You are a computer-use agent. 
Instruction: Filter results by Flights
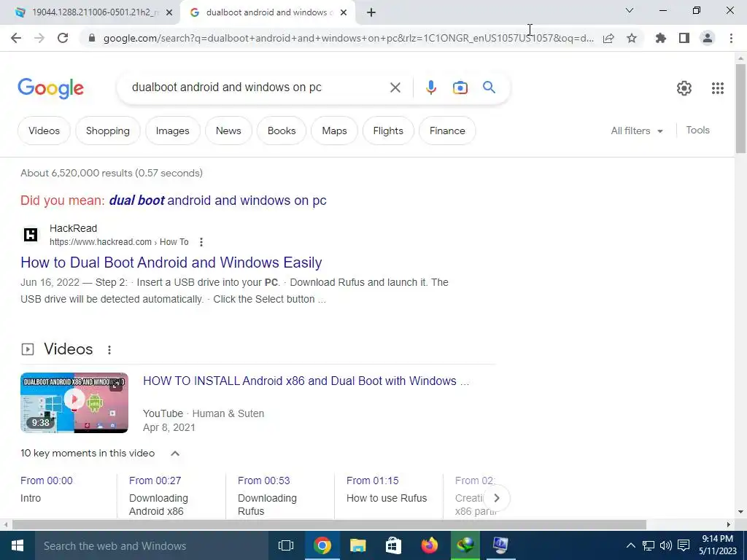click(388, 131)
